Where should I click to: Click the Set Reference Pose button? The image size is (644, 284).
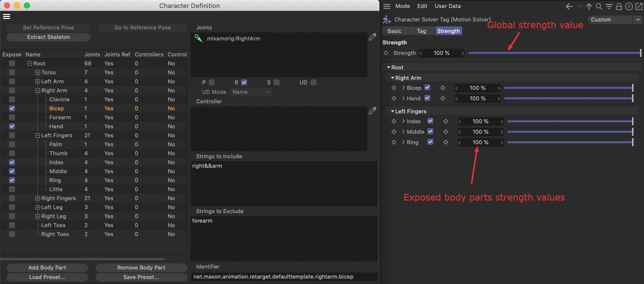[x=48, y=27]
